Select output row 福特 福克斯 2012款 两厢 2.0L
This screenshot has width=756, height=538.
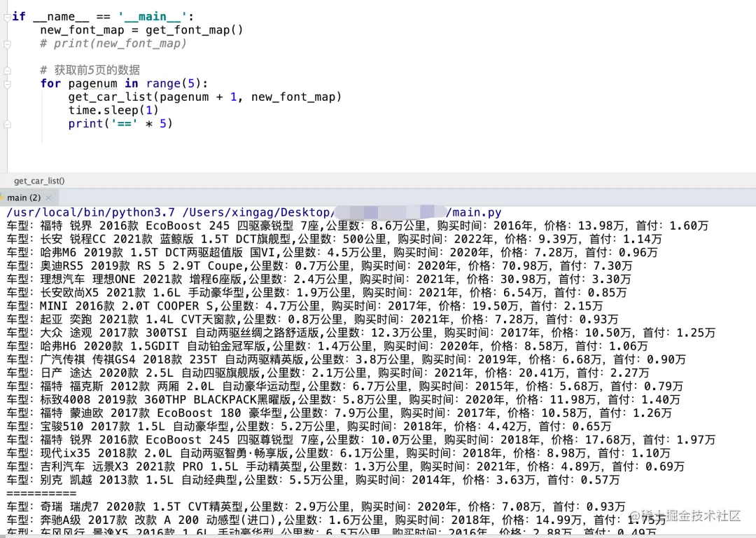click(x=344, y=387)
